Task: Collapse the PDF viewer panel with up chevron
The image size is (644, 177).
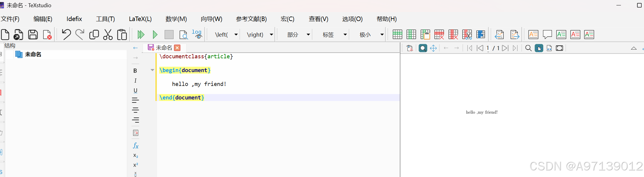Action: 634,48
